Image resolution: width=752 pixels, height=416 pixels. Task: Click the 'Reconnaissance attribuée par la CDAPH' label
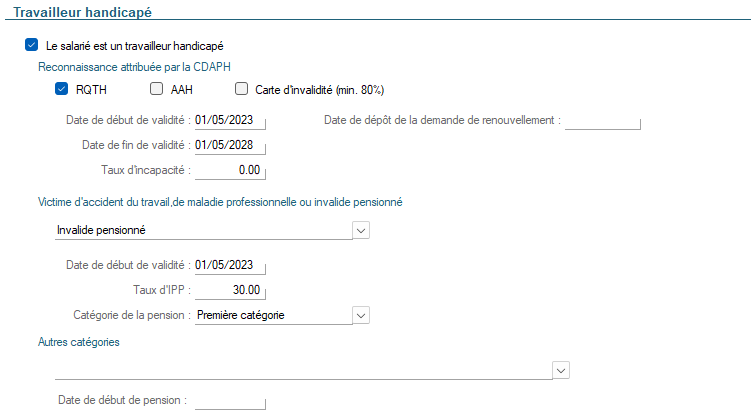[134, 67]
